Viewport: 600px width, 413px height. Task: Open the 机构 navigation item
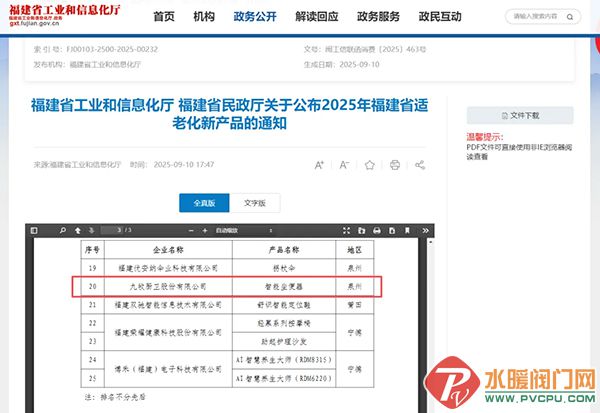[x=204, y=16]
